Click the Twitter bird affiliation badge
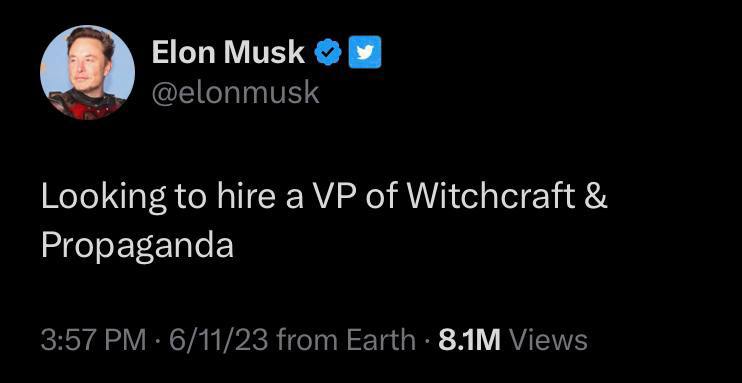The height and width of the screenshot is (383, 742). [x=365, y=52]
